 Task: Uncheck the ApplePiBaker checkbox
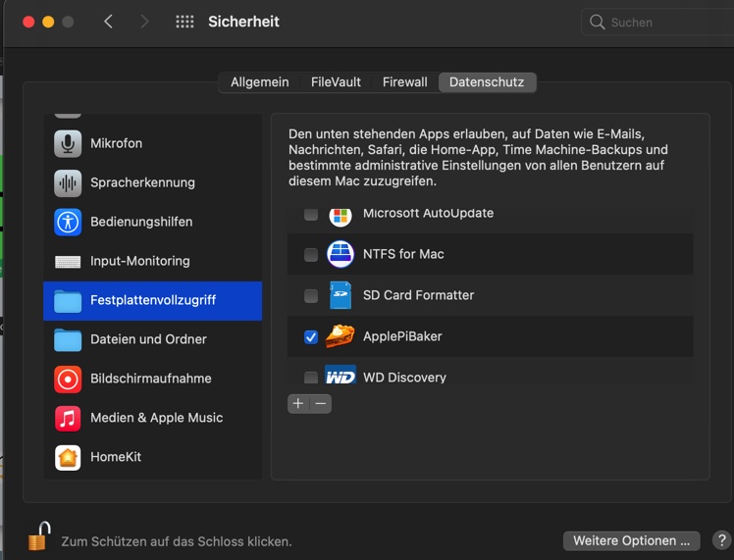tap(311, 337)
